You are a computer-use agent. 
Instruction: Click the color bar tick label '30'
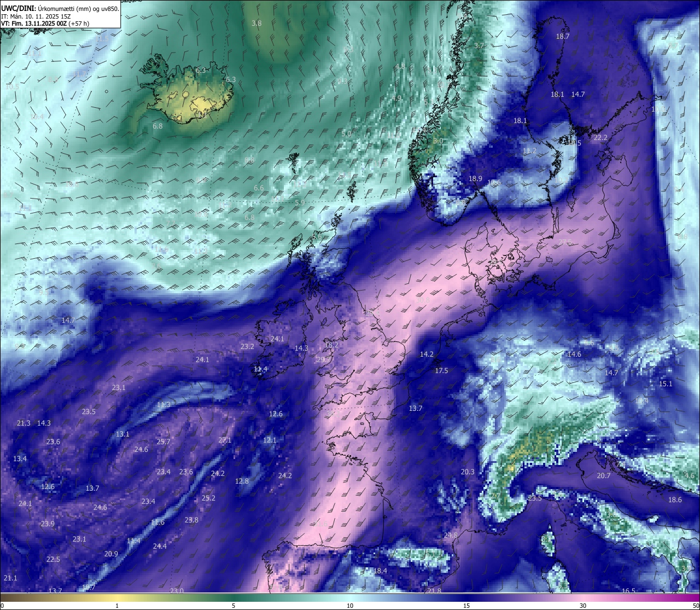(x=583, y=606)
